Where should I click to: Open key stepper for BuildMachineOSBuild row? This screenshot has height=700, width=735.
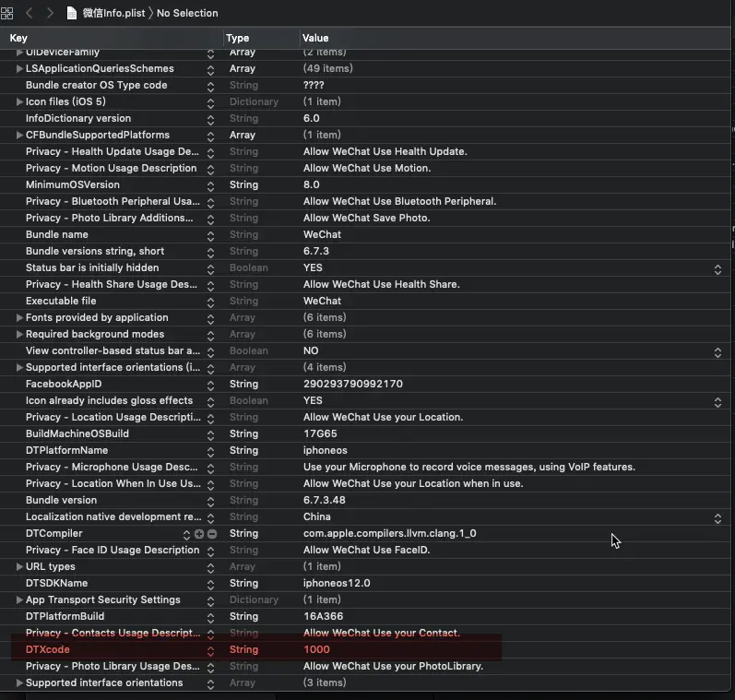tap(210, 435)
